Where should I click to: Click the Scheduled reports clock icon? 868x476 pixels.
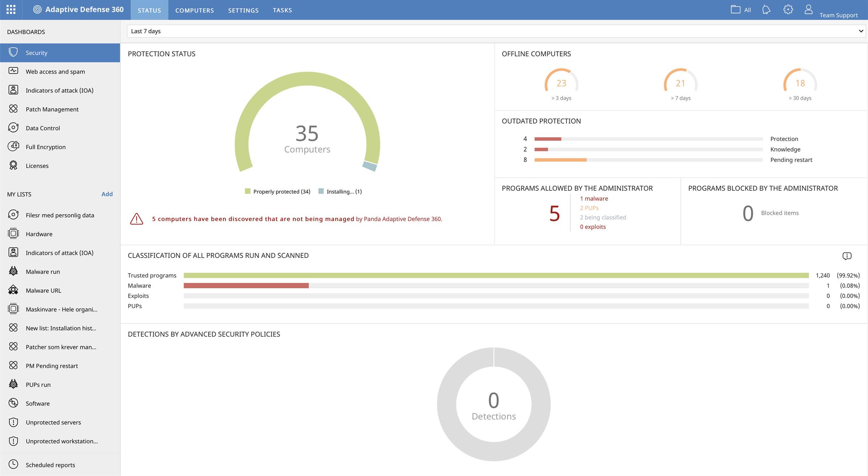pyautogui.click(x=13, y=464)
